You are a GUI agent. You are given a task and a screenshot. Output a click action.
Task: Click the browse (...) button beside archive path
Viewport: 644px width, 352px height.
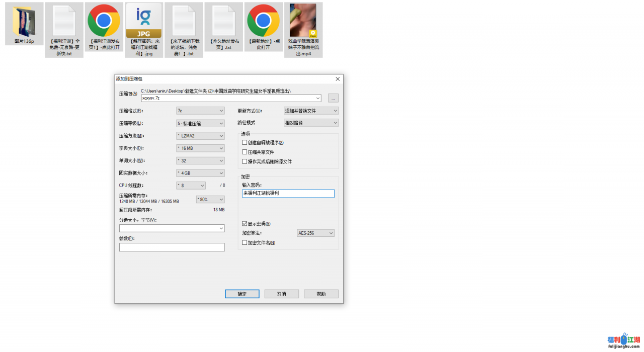click(333, 98)
